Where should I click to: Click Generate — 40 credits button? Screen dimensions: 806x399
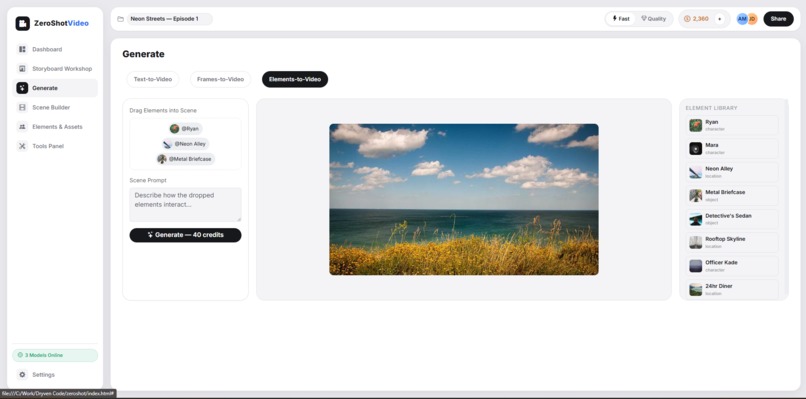186,235
